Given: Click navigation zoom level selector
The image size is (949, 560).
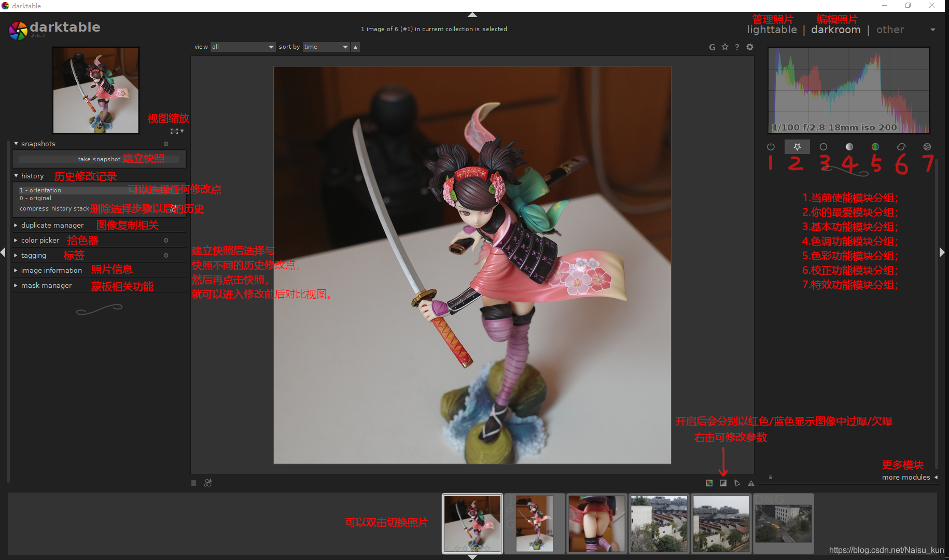Looking at the screenshot, I should tap(177, 131).
